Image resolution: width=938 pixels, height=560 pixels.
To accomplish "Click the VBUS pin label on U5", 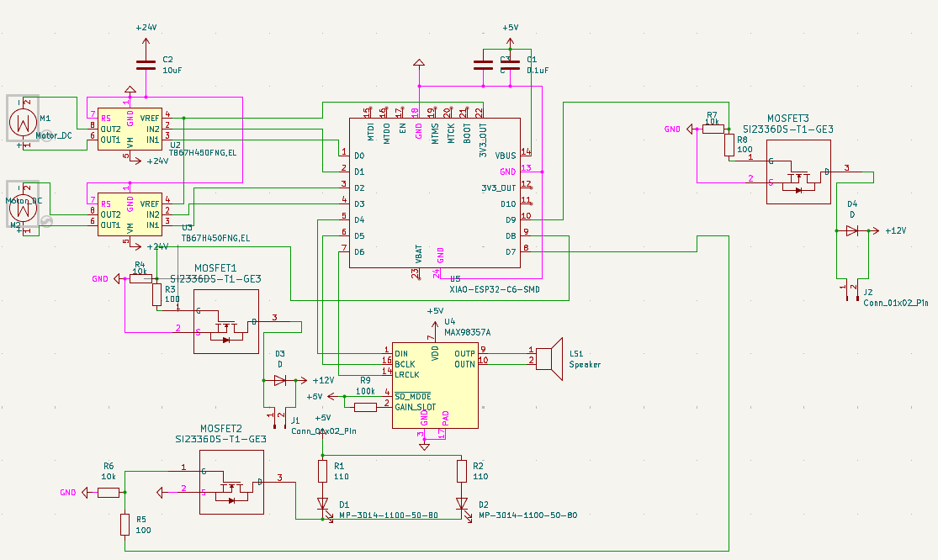I will click(506, 156).
